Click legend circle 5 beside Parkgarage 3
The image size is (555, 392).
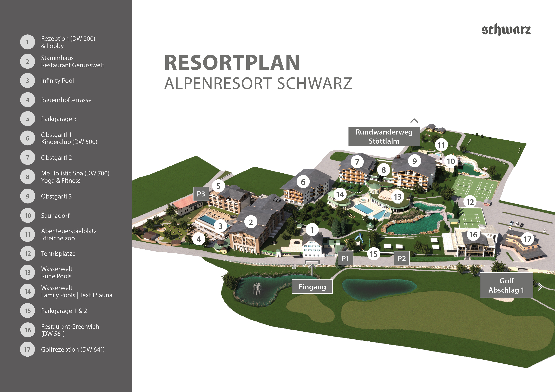(28, 119)
